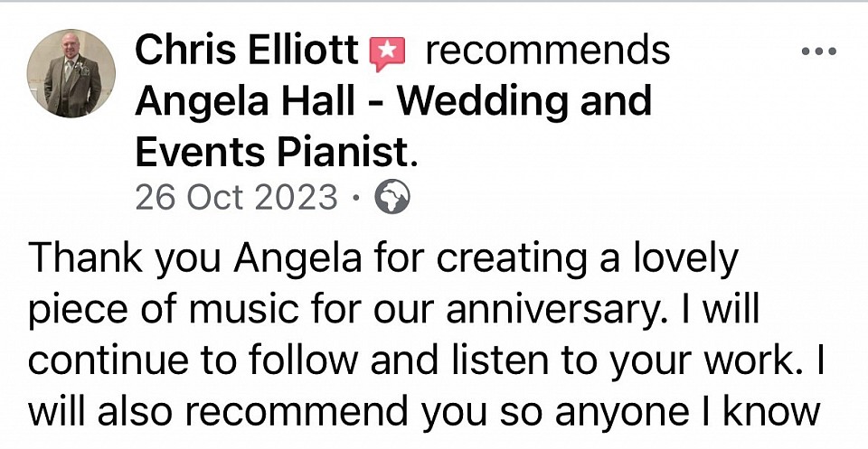Image resolution: width=868 pixels, height=449 pixels.
Task: Click the globe public audience icon
Action: point(392,196)
